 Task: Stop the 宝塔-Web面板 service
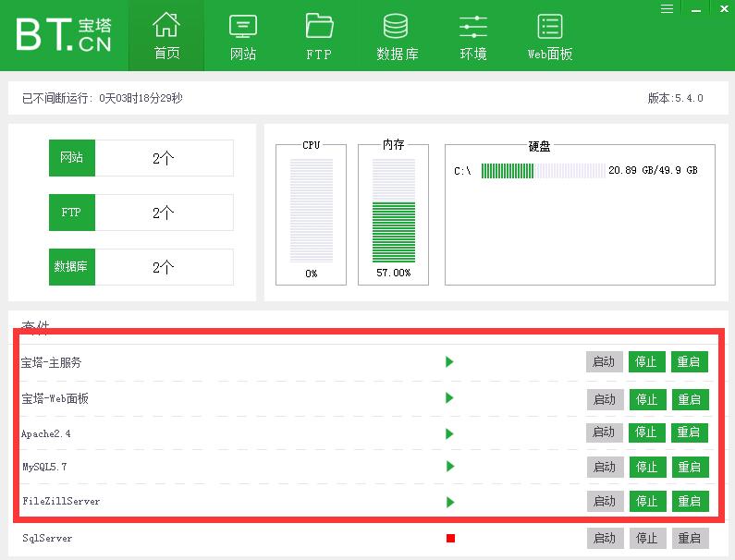click(x=648, y=400)
